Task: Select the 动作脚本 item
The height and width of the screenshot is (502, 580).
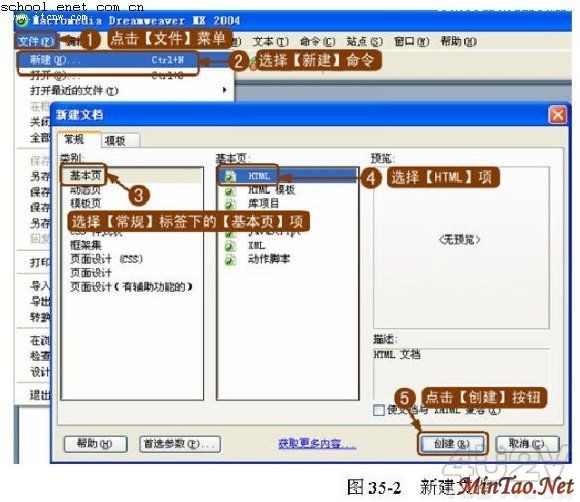Action: coord(269,259)
